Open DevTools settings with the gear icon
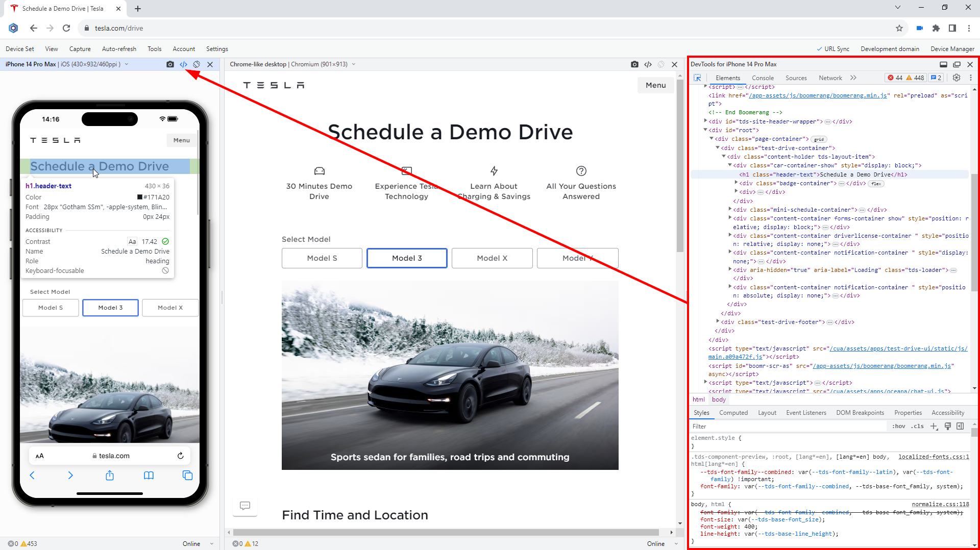The width and height of the screenshot is (980, 550). click(x=956, y=78)
